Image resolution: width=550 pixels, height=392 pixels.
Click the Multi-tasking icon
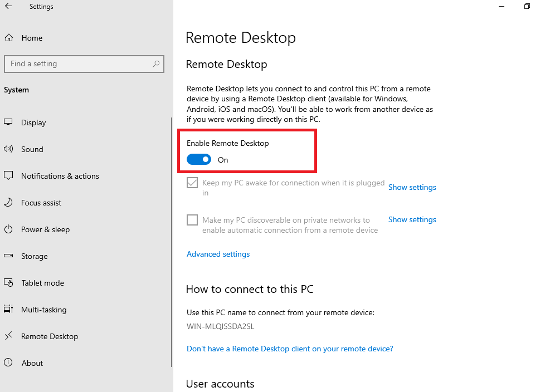coord(8,309)
